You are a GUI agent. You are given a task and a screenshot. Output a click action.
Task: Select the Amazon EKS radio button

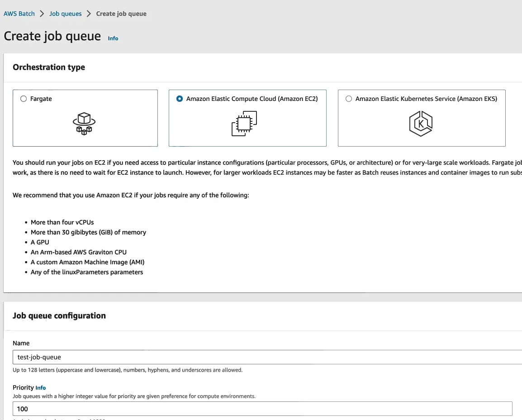pyautogui.click(x=349, y=99)
